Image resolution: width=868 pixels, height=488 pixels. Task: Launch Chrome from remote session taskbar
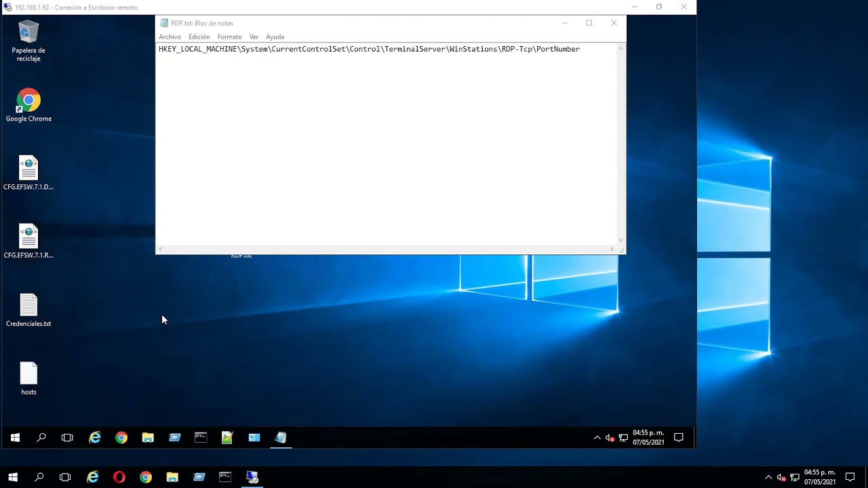pos(121,438)
